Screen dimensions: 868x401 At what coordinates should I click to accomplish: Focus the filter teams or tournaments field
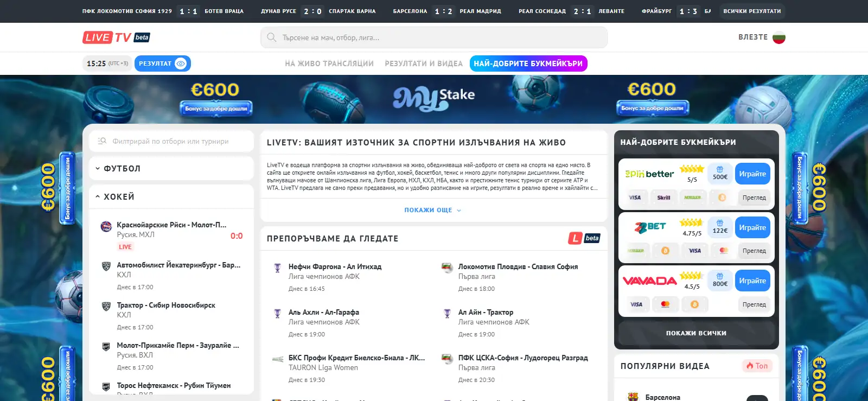click(171, 141)
